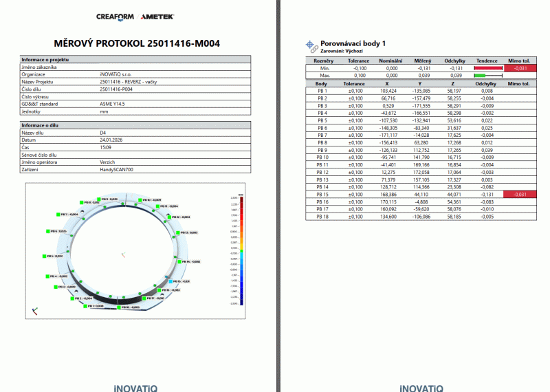Click the Porovnávací body crosshair icon
This screenshot has height=392, width=550.
coord(310,45)
